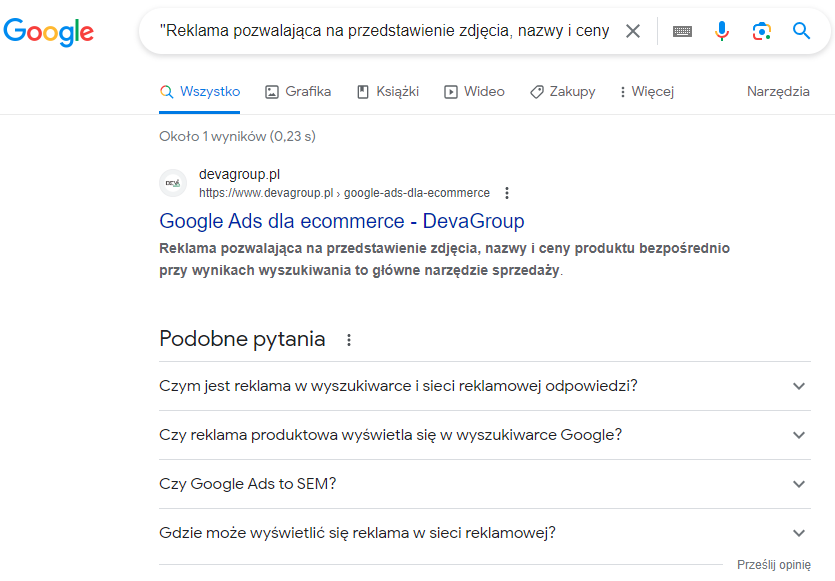
Task: Open three-dot menu next to devagroup.pl URL
Action: [507, 193]
